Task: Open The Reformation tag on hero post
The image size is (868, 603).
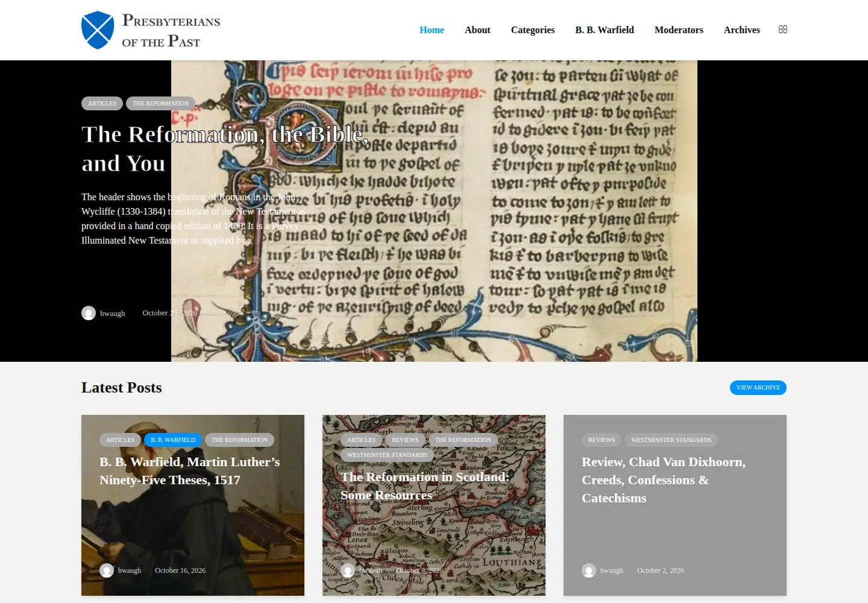Action: pyautogui.click(x=160, y=104)
